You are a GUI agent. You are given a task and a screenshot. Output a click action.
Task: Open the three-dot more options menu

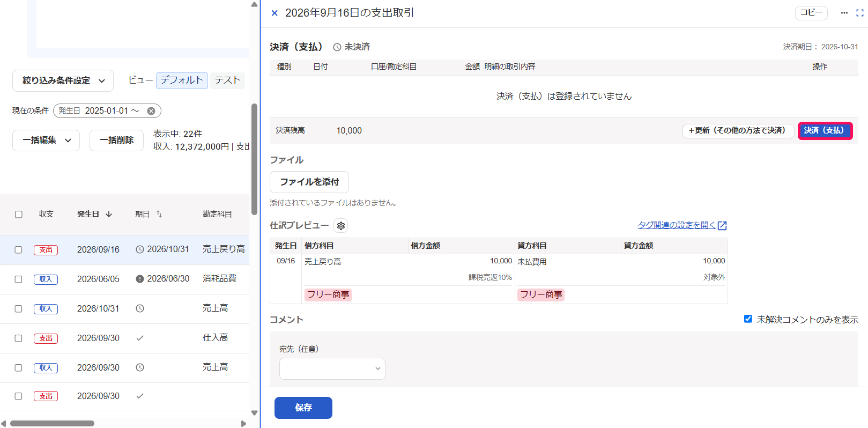(x=844, y=13)
